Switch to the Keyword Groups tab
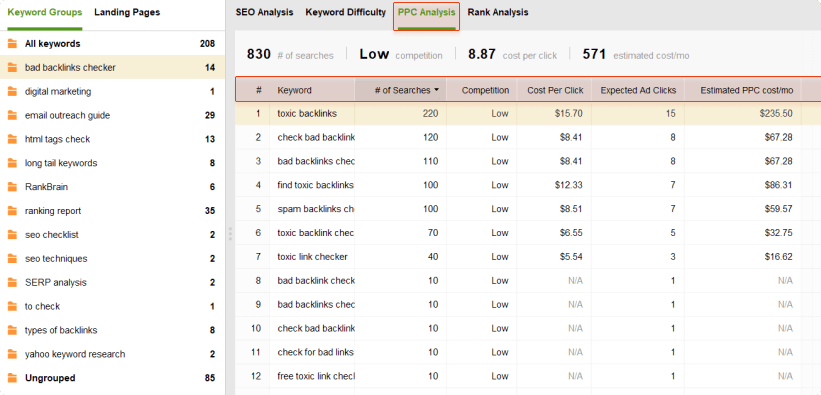 tap(45, 12)
